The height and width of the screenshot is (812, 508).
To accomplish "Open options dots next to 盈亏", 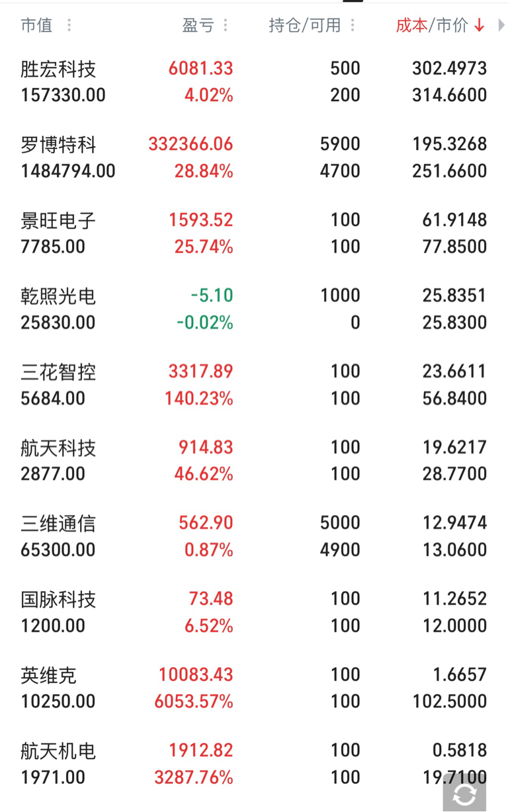I will 226,25.
